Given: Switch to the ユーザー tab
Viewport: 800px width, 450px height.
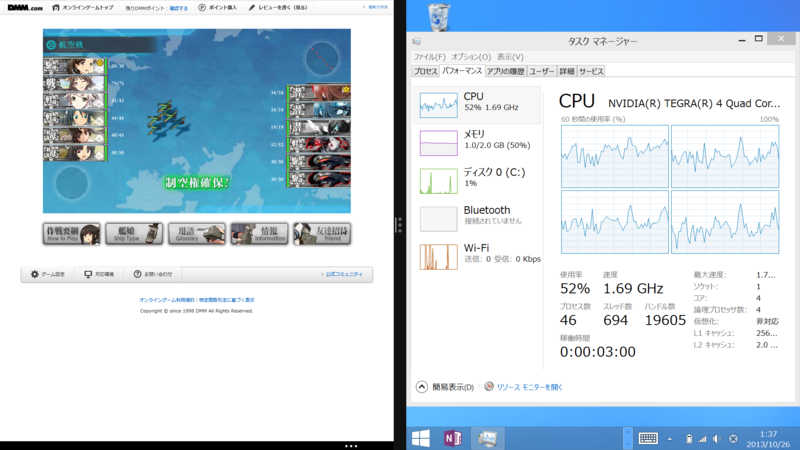Looking at the screenshot, I should pyautogui.click(x=541, y=71).
